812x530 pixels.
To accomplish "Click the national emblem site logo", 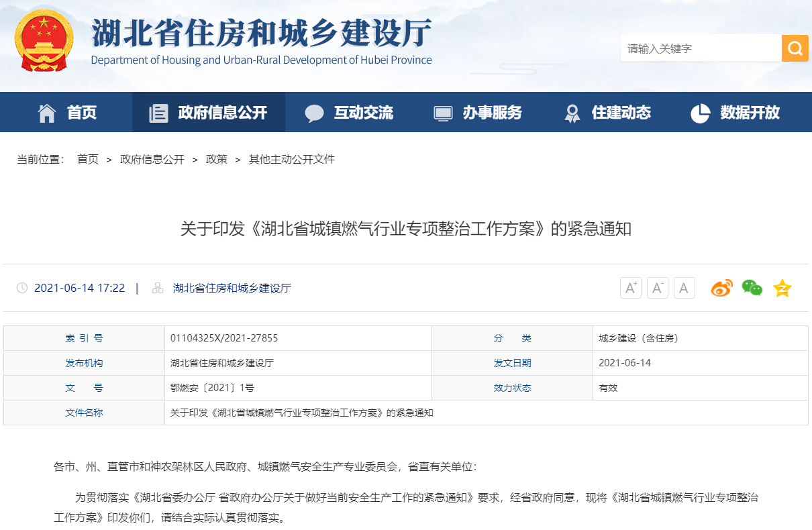I will click(44, 40).
